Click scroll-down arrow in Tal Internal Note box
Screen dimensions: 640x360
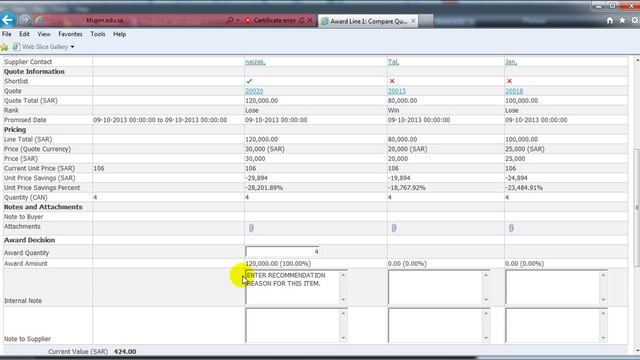(486, 300)
